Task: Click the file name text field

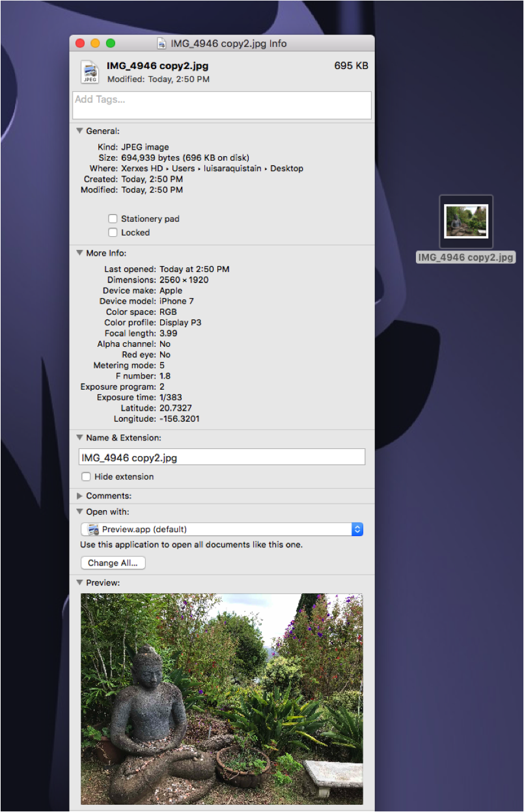Action: click(x=221, y=457)
